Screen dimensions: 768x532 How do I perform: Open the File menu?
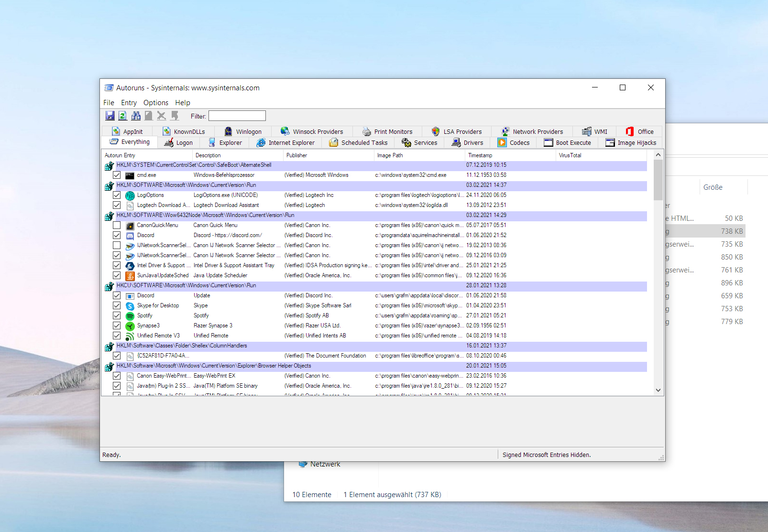coord(109,103)
